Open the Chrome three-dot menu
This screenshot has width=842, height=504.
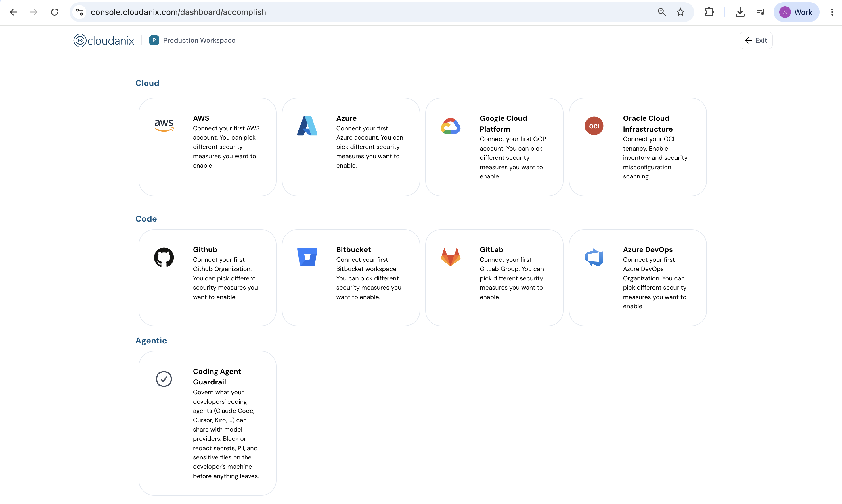832,12
